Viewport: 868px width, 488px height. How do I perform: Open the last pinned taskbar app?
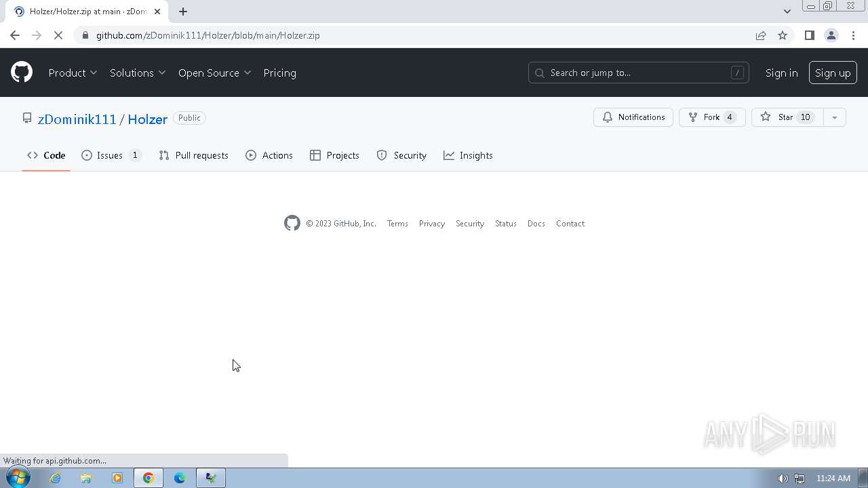tap(211, 478)
